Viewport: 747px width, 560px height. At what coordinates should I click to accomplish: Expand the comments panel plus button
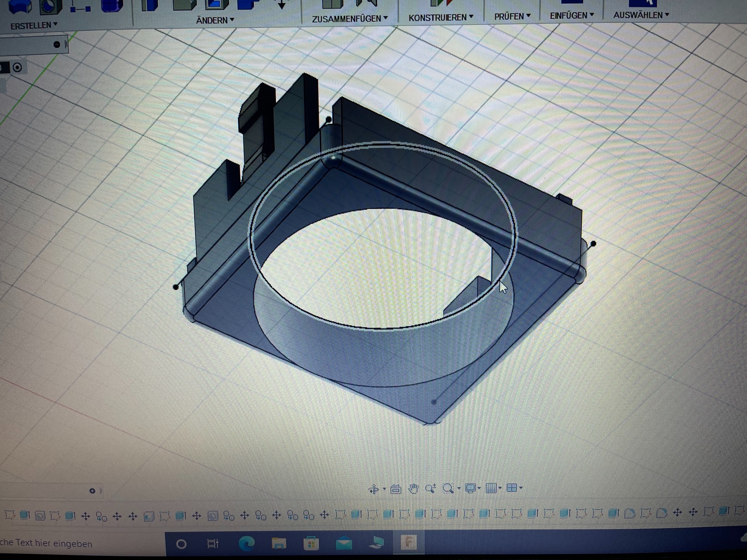[x=92, y=491]
